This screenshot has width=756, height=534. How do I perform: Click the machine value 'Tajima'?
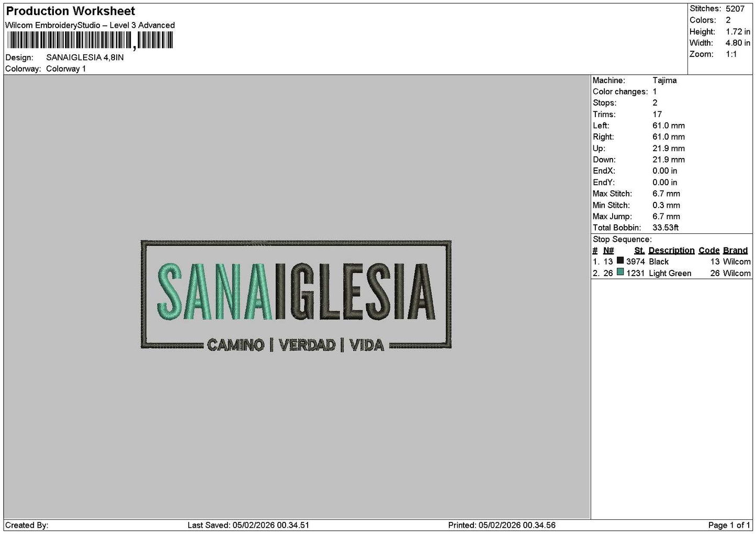click(x=664, y=81)
